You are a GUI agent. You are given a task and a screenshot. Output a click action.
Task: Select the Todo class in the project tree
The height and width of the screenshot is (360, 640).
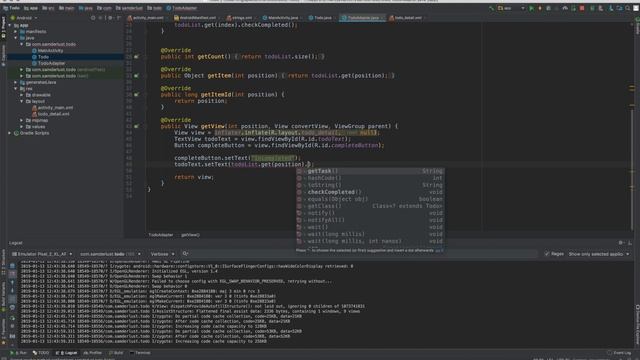pyautogui.click(x=40, y=57)
